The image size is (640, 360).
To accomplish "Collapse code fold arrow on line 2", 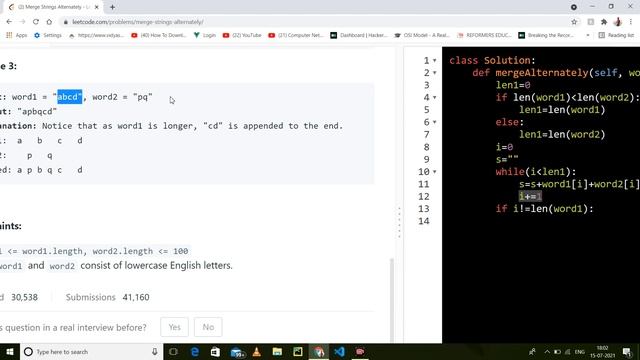I will [435, 73].
